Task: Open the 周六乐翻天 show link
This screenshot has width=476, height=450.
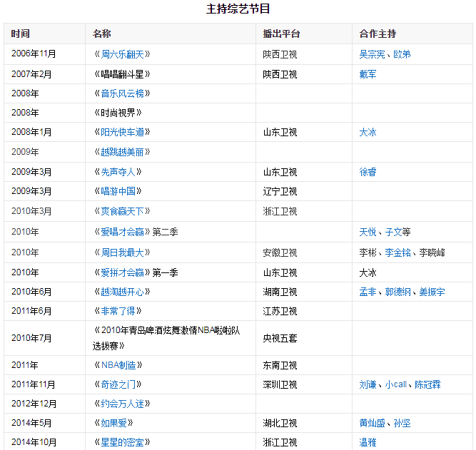Action: tap(122, 54)
